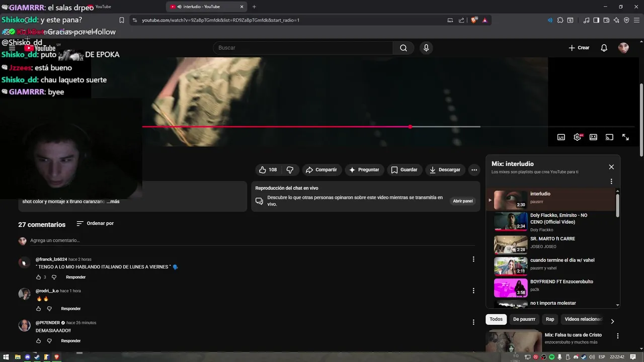Open options for @PI7ENDER comment
Image resolution: width=644 pixels, height=362 pixels.
(473, 322)
